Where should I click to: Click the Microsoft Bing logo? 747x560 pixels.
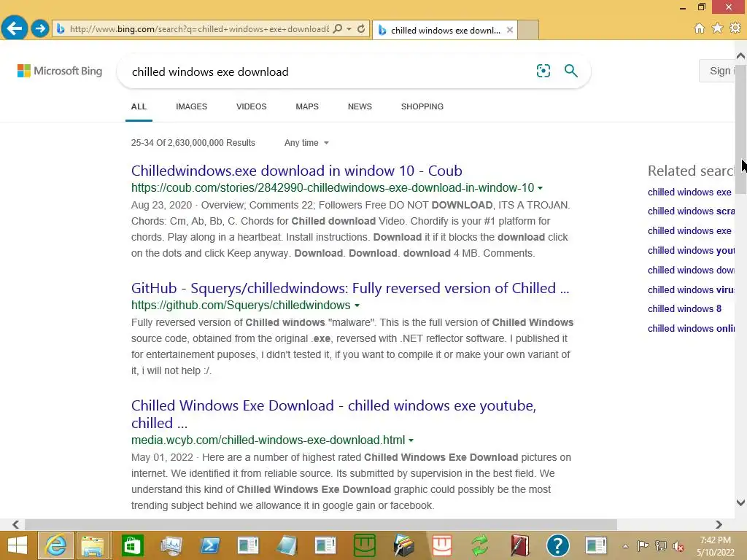click(60, 71)
